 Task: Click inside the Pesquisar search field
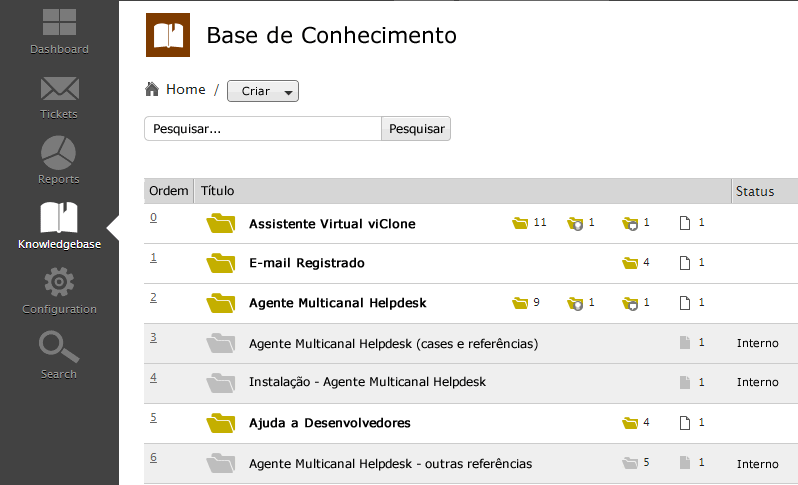[263, 129]
